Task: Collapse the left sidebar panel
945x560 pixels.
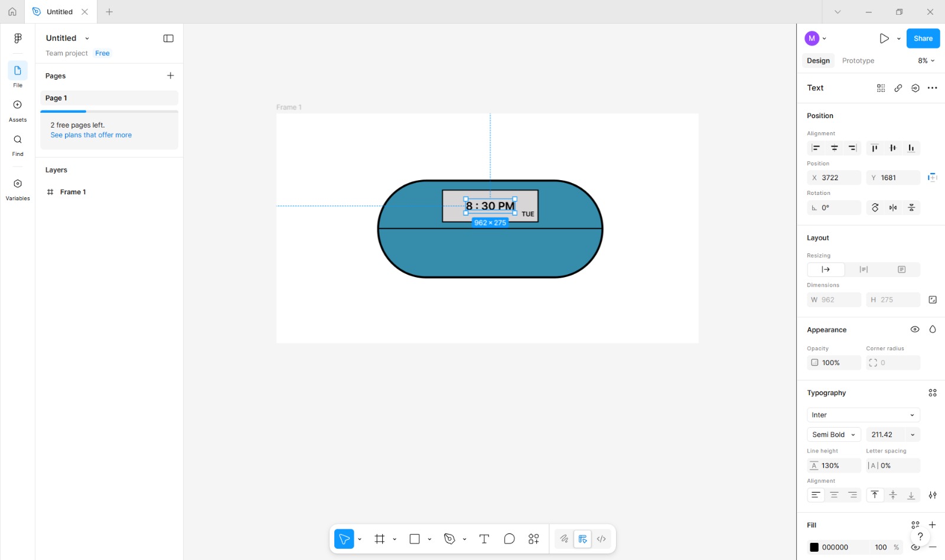Action: (x=168, y=38)
